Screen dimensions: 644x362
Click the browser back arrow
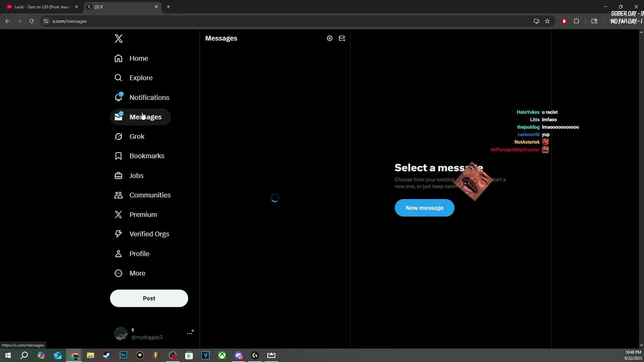[x=7, y=21]
